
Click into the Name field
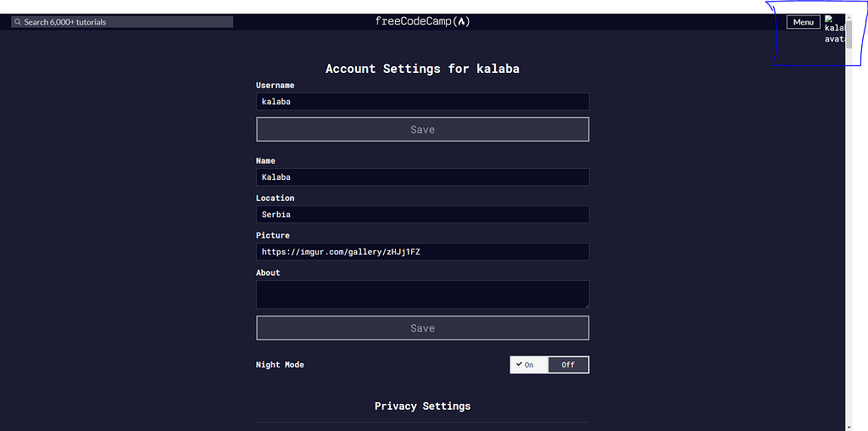pos(422,177)
